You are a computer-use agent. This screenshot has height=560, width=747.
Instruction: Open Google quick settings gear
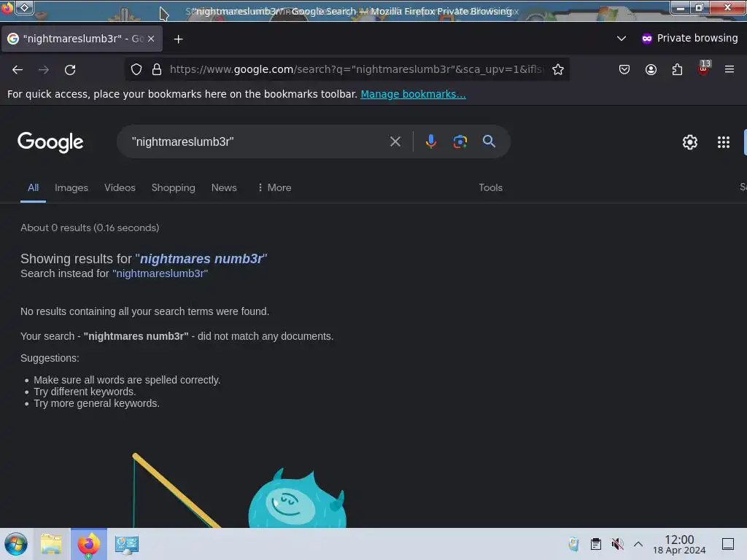pos(690,142)
